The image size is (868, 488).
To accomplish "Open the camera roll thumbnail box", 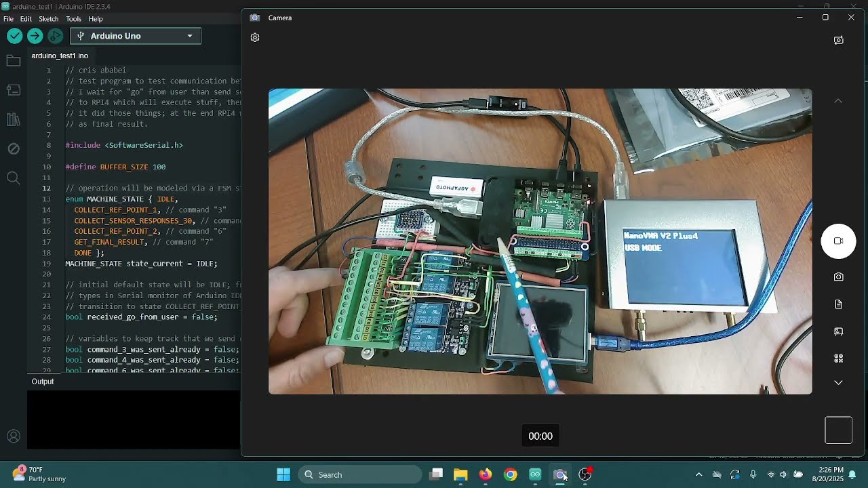I will pos(839,430).
